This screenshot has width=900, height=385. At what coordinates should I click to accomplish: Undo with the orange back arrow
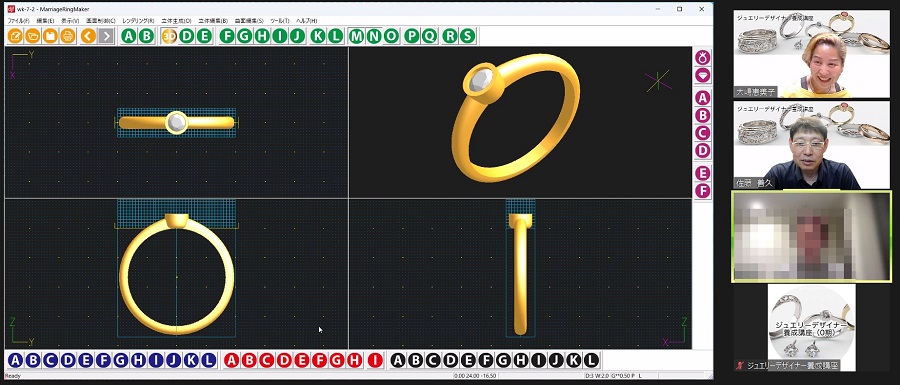point(88,36)
